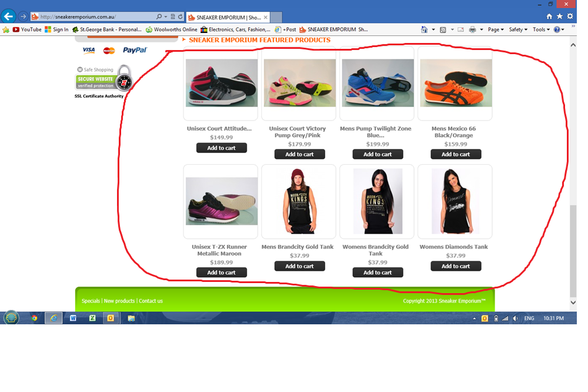The width and height of the screenshot is (588, 392).
Task: Go back with the browser Back arrow
Action: tap(8, 16)
